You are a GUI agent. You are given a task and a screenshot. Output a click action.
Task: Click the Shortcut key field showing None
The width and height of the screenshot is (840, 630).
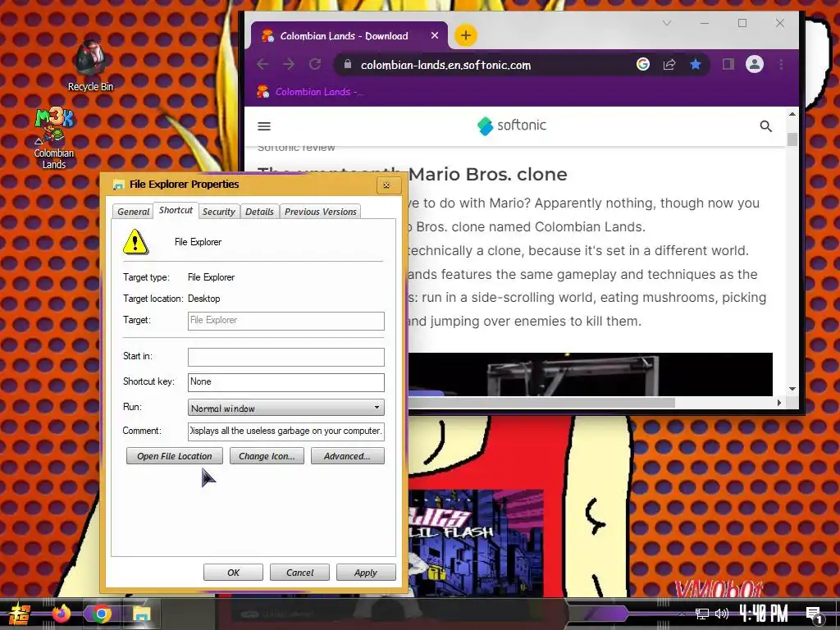click(286, 382)
